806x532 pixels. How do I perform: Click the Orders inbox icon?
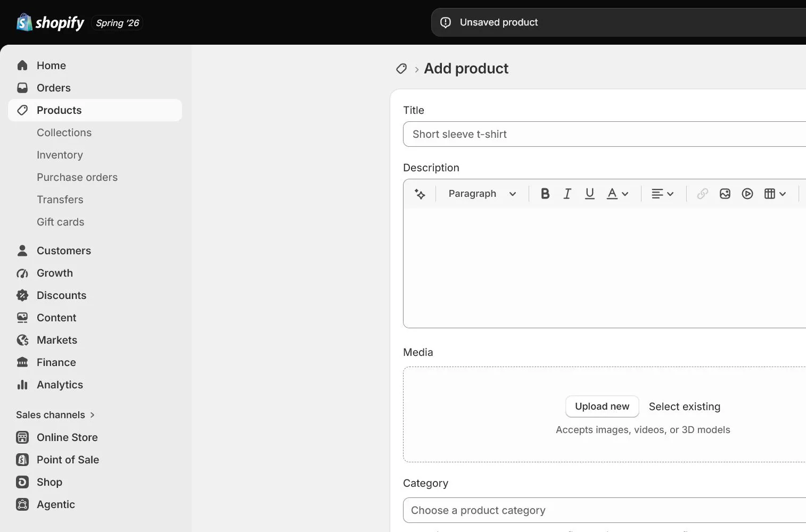pyautogui.click(x=22, y=88)
